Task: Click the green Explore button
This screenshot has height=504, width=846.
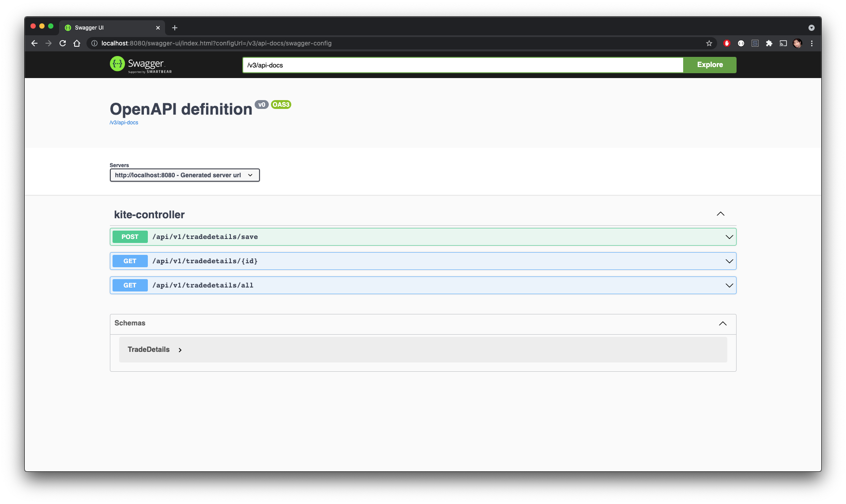Action: click(710, 65)
